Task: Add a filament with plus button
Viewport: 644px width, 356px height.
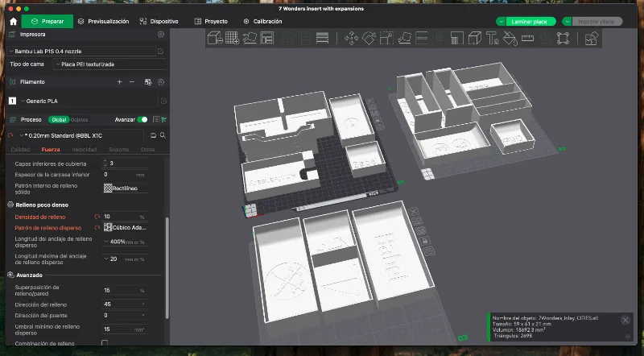Action: [119, 82]
